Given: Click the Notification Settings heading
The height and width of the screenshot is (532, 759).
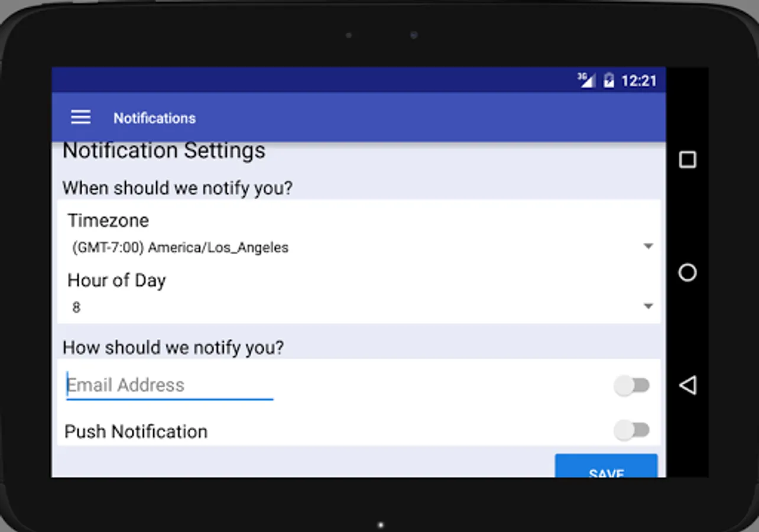Looking at the screenshot, I should [x=164, y=151].
